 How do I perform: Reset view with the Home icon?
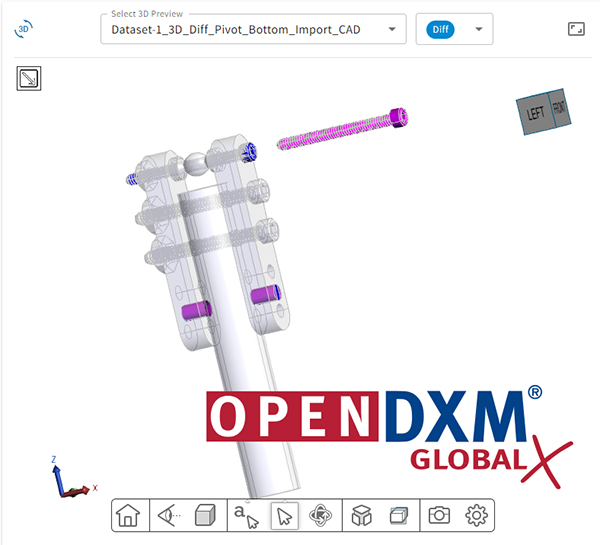pos(128,515)
